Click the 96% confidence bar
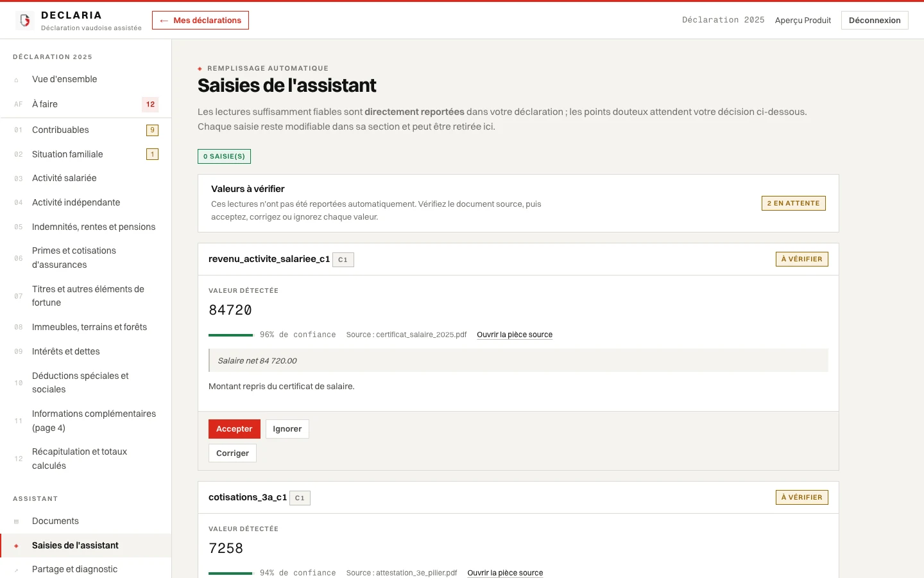 231,335
